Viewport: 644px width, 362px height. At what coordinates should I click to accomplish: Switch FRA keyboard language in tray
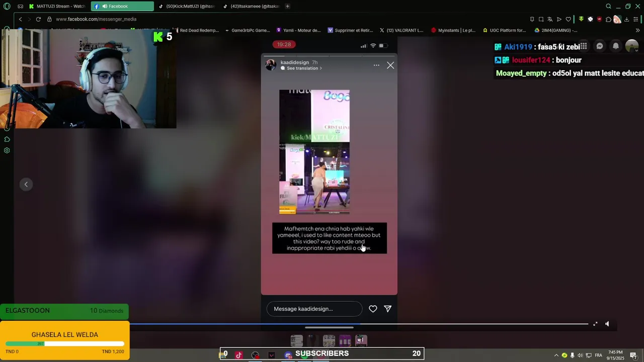[x=599, y=355]
